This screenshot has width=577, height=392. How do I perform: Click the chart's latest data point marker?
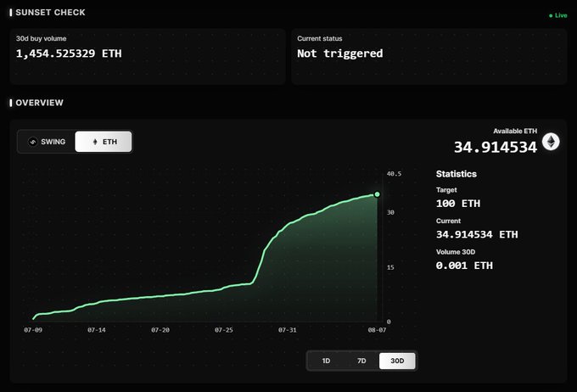[377, 194]
